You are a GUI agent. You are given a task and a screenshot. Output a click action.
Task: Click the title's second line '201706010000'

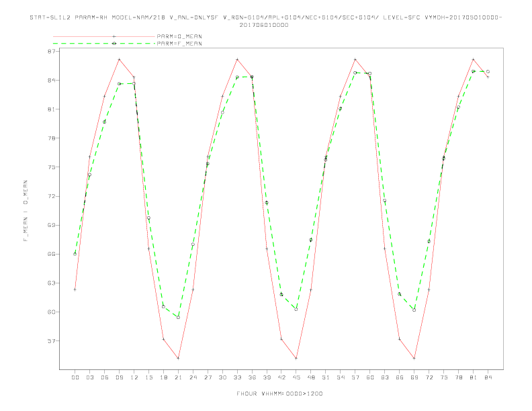264,25
